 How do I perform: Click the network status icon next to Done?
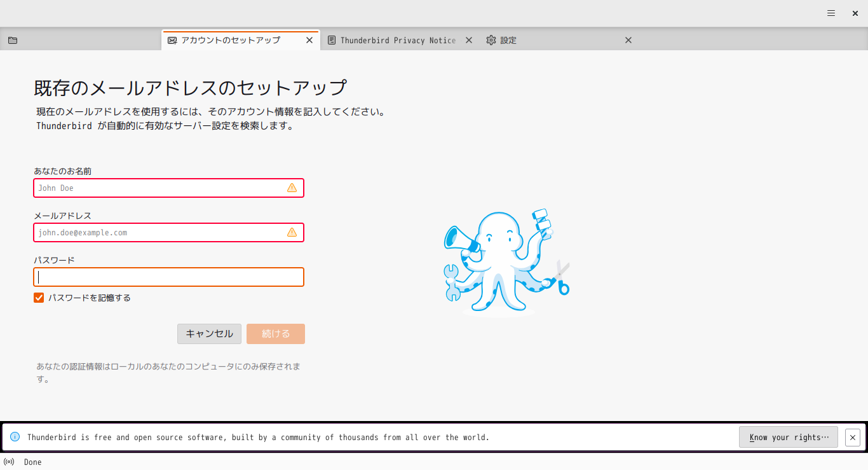(9, 462)
